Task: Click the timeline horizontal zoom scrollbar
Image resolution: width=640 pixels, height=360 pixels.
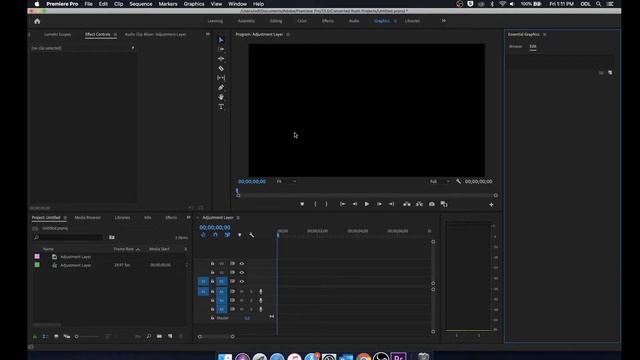Action: coord(216,337)
